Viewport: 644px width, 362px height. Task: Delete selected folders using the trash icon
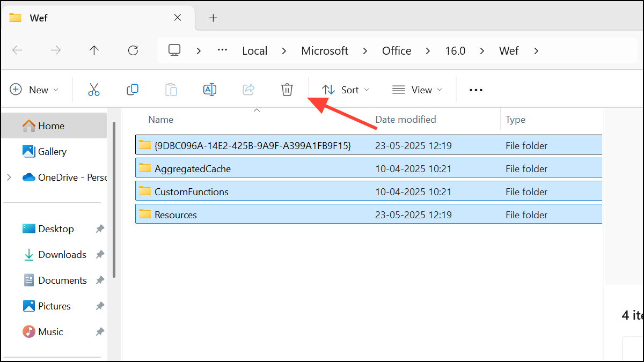pyautogui.click(x=287, y=90)
